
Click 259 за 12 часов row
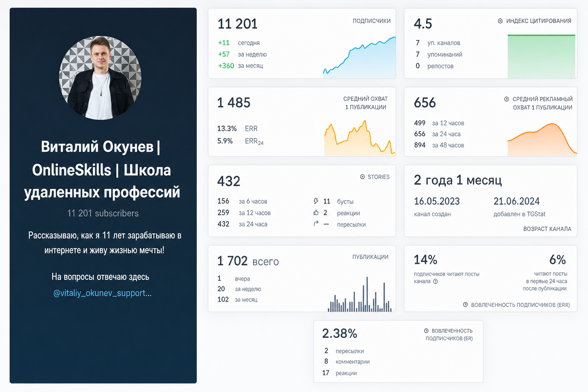(x=244, y=213)
